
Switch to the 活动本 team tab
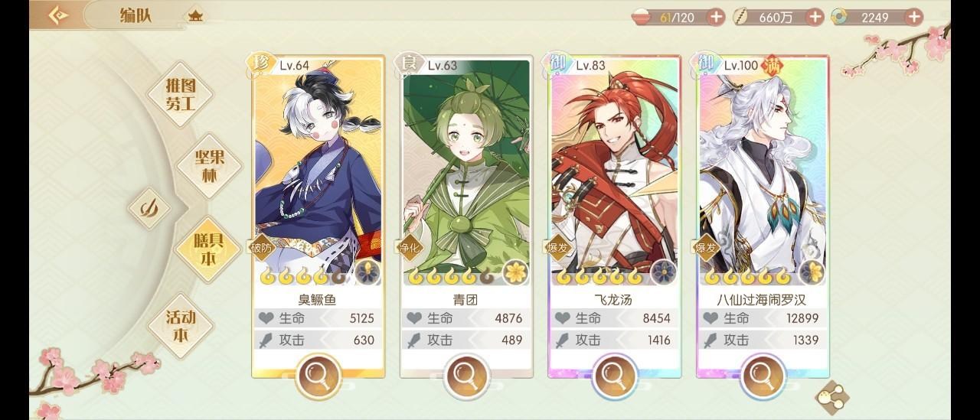[179, 325]
